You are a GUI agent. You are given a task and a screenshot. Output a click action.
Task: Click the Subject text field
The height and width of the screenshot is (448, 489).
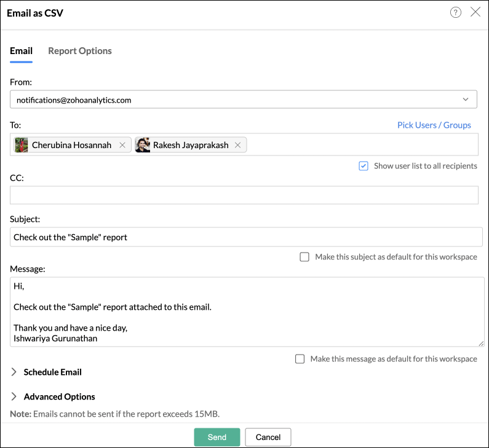pos(244,237)
